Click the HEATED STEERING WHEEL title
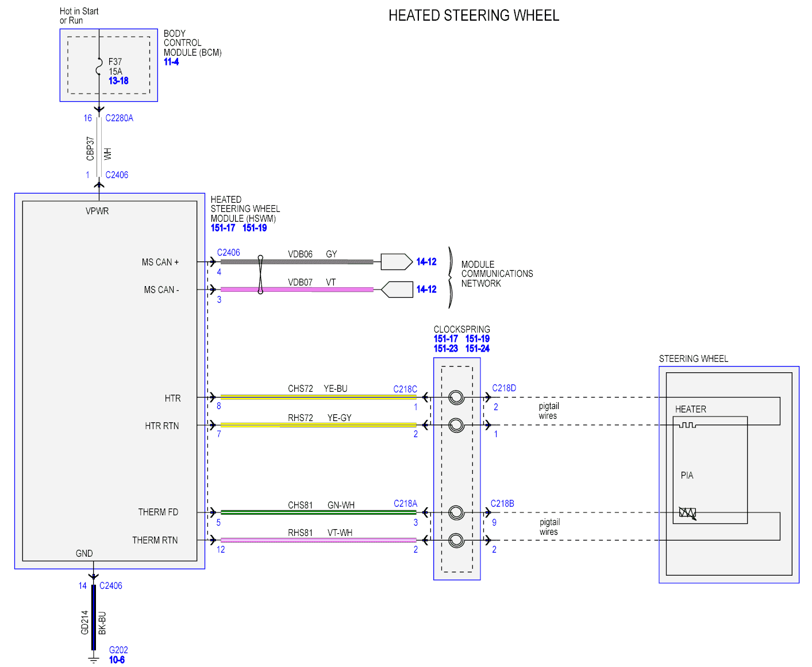 pyautogui.click(x=474, y=16)
